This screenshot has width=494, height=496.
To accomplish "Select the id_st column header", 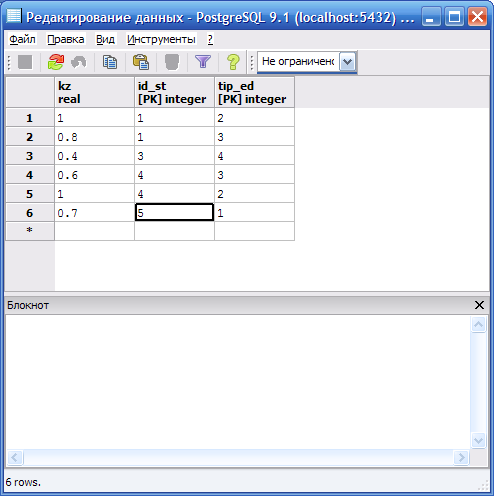I will pos(174,92).
